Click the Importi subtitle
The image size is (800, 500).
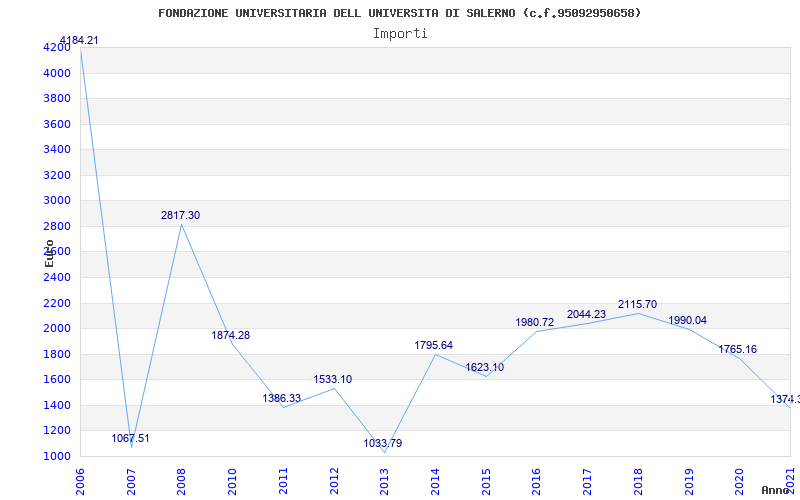(400, 34)
